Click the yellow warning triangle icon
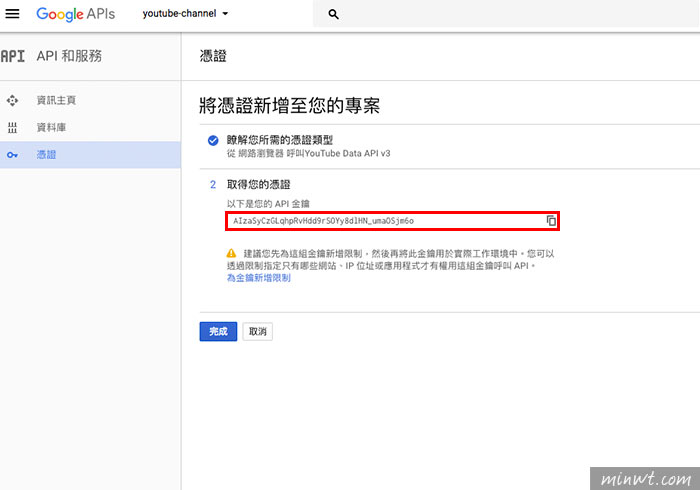This screenshot has height=490, width=700. tap(231, 253)
